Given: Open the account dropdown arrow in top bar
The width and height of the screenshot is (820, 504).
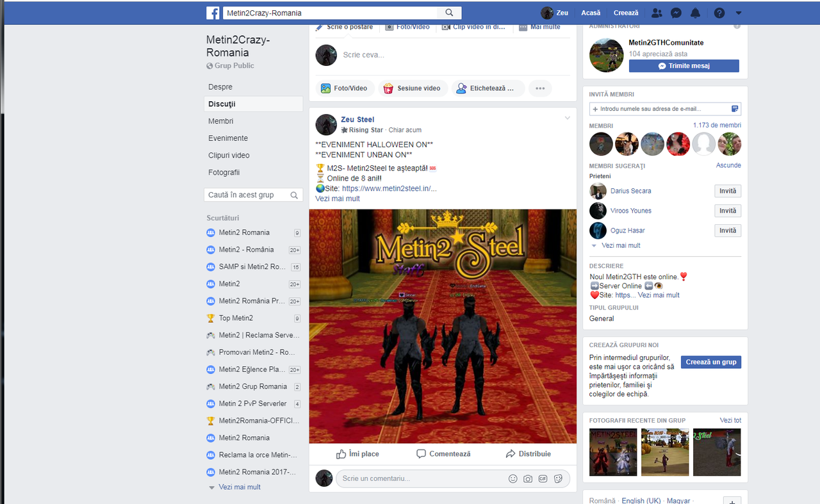Looking at the screenshot, I should point(739,13).
